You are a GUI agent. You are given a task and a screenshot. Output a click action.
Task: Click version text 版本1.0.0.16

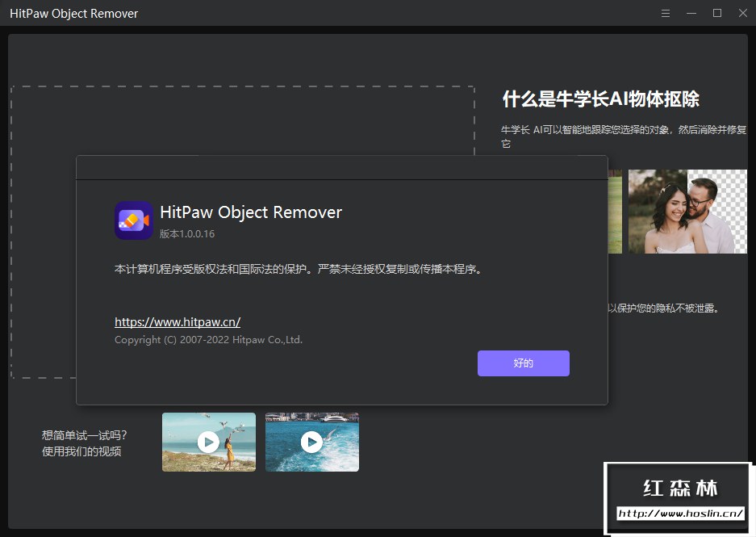pyautogui.click(x=187, y=234)
